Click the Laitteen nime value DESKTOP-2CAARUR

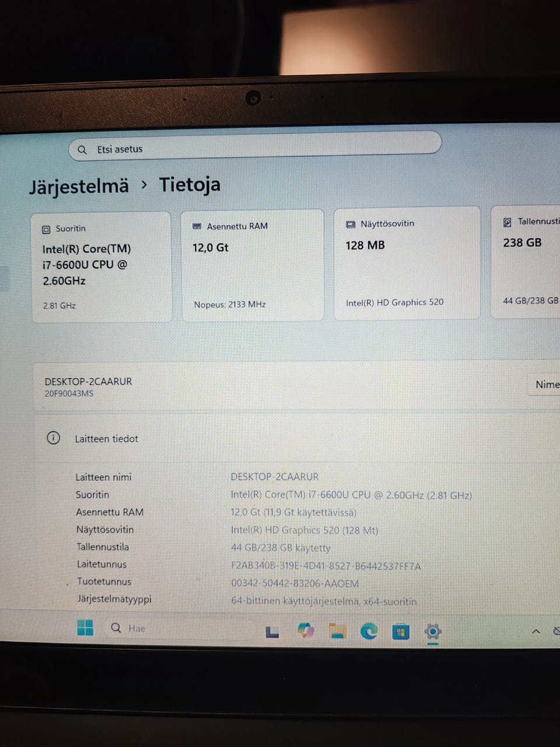click(x=275, y=477)
